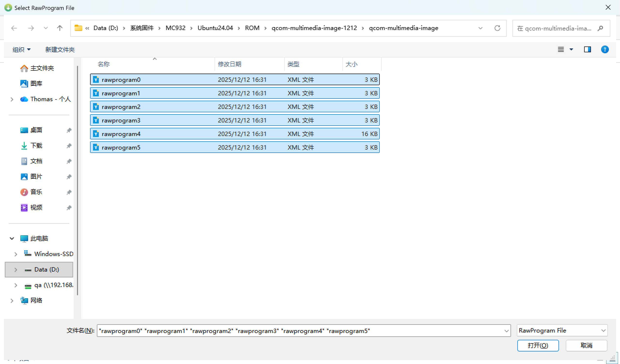
Task: Refresh the current folder view
Action: (x=497, y=28)
